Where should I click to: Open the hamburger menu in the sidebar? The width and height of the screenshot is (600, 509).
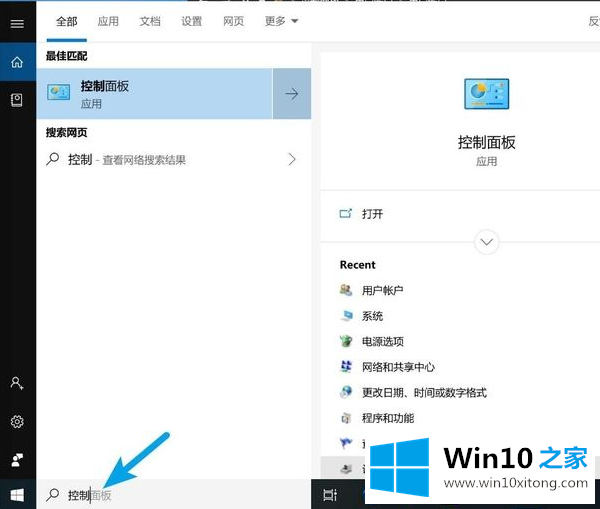coord(17,24)
